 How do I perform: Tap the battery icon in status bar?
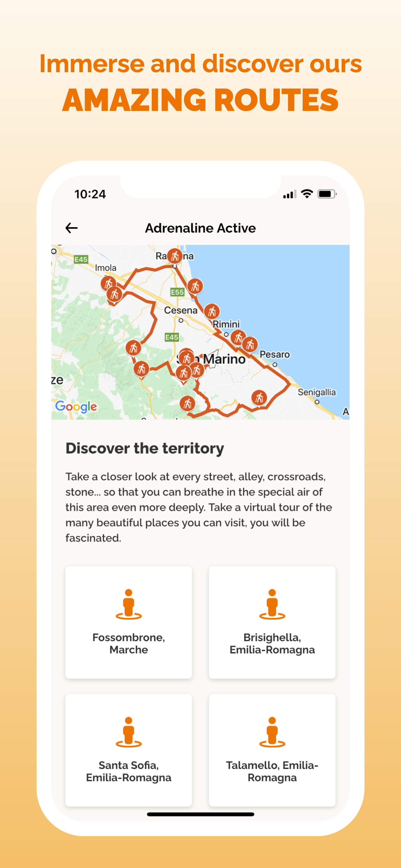(327, 194)
